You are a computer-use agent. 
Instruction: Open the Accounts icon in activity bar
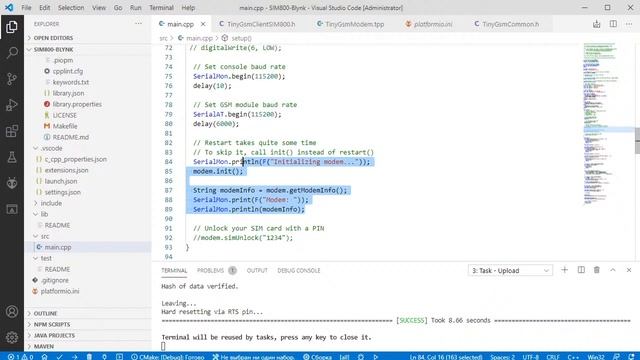pos(12,312)
